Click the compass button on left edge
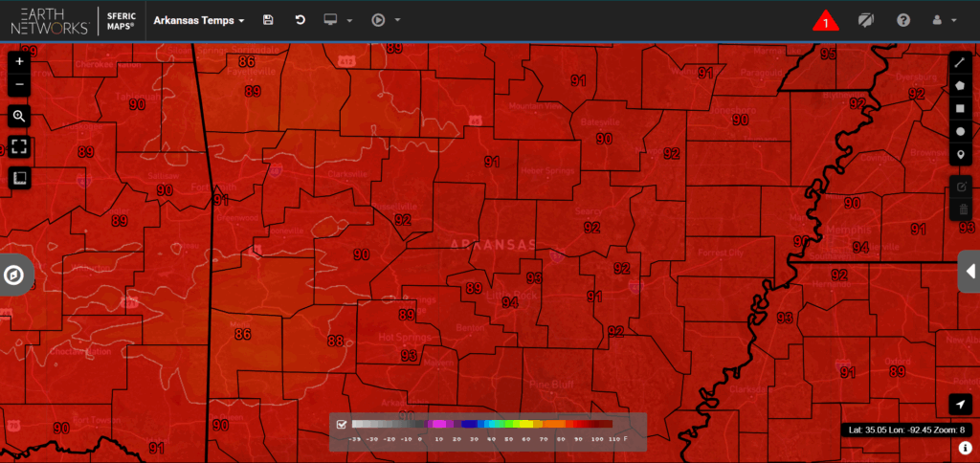The width and height of the screenshot is (980, 463). 14,276
